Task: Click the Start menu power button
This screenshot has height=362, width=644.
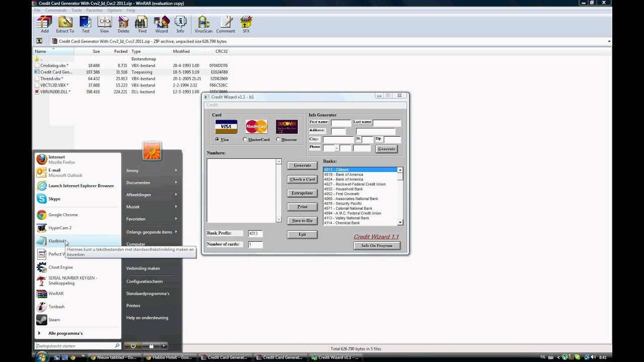Action: (x=133, y=346)
